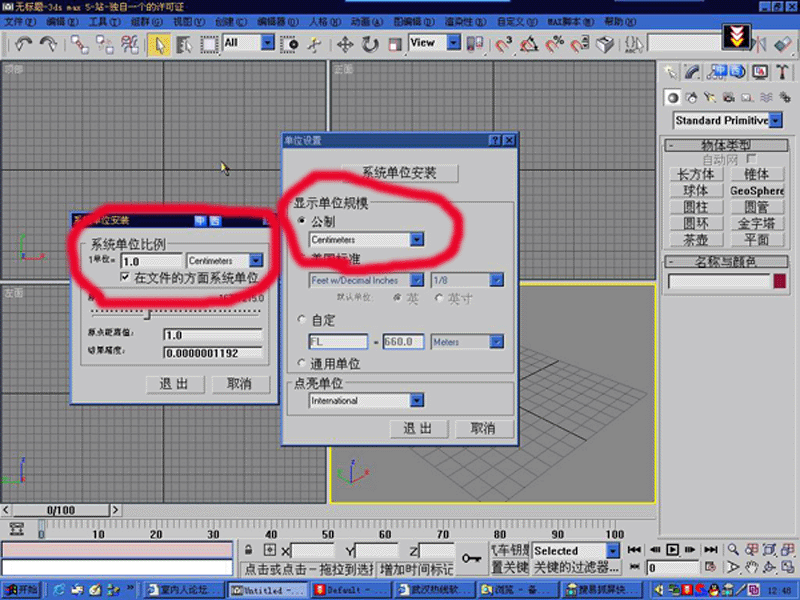The width and height of the screenshot is (800, 600).
Task: Toggle the Angle Snap icon
Action: [529, 44]
